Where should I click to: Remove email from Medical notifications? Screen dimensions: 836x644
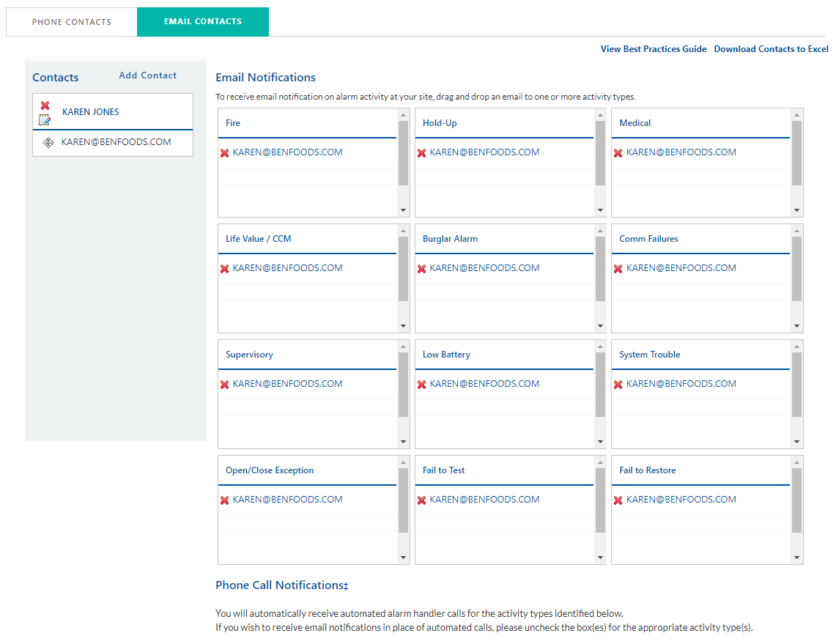coord(618,153)
